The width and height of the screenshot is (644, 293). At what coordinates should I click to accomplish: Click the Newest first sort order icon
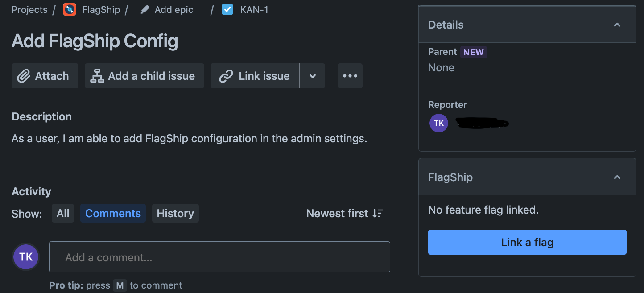pos(378,214)
